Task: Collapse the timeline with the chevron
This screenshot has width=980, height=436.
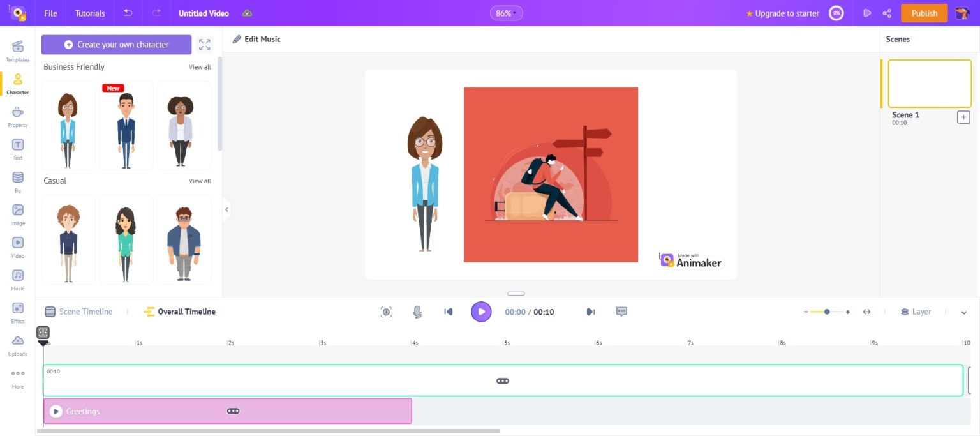Action: point(963,313)
